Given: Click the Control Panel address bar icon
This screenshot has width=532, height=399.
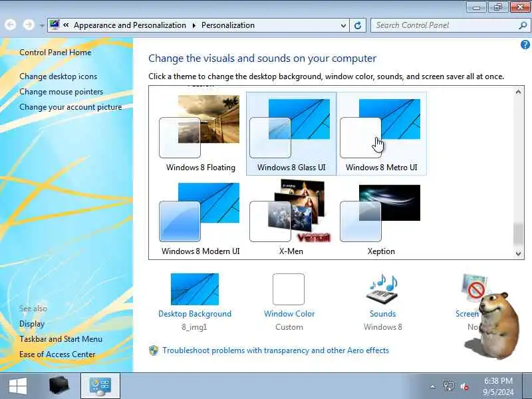Looking at the screenshot, I should click(x=55, y=25).
